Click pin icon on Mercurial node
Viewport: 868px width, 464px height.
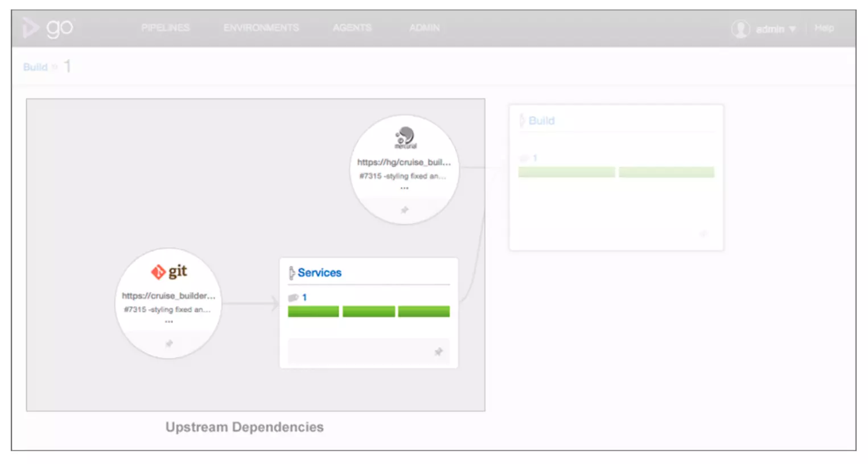pyautogui.click(x=405, y=210)
